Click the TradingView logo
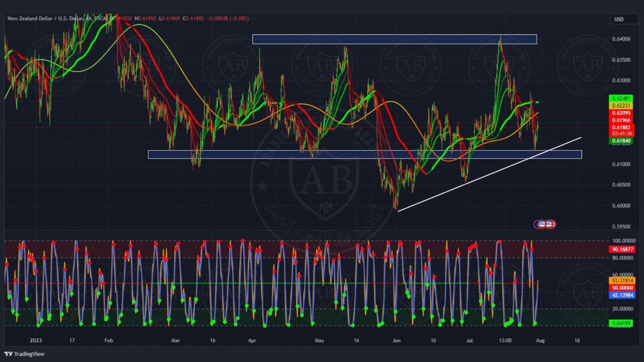644x362 pixels. point(24,354)
